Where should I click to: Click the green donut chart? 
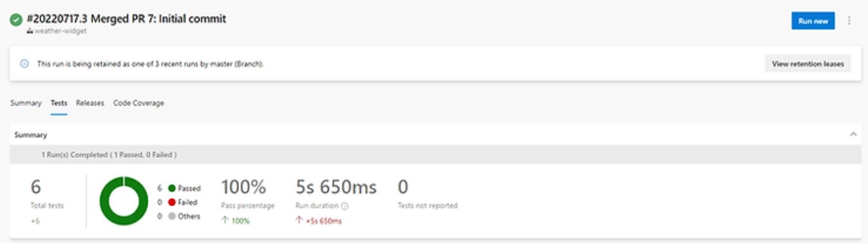[x=124, y=201]
